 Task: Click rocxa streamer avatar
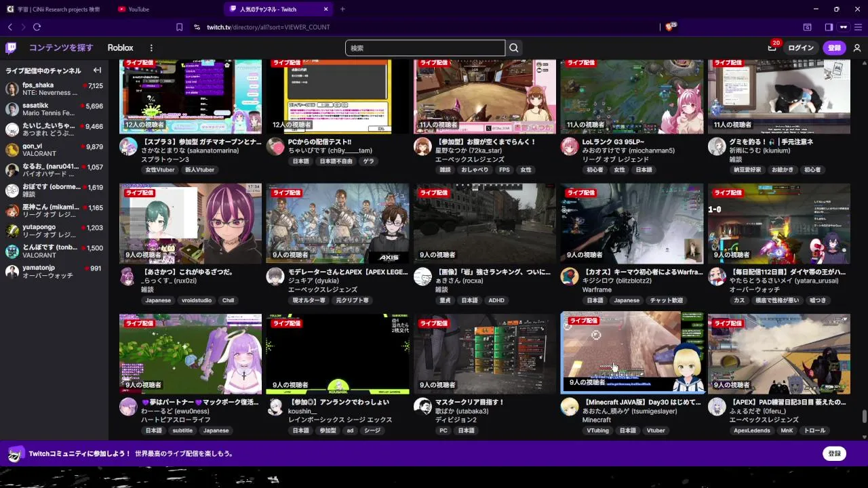coord(422,277)
